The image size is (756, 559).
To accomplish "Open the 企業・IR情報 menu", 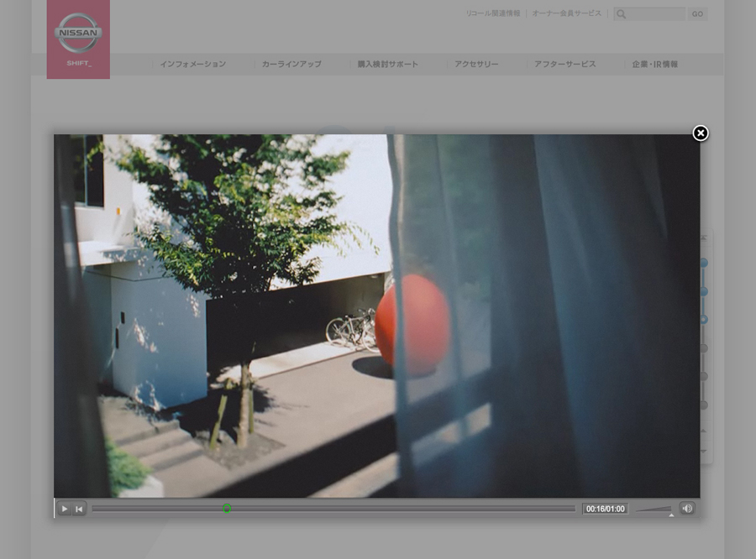I will click(x=655, y=65).
